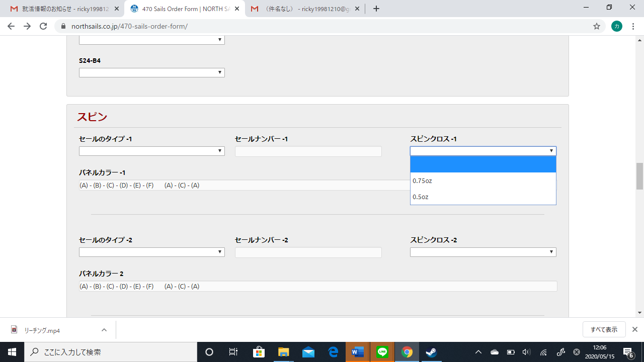This screenshot has height=362, width=644.
Task: Open the セールのタイプ -1 dropdown
Action: click(x=152, y=151)
